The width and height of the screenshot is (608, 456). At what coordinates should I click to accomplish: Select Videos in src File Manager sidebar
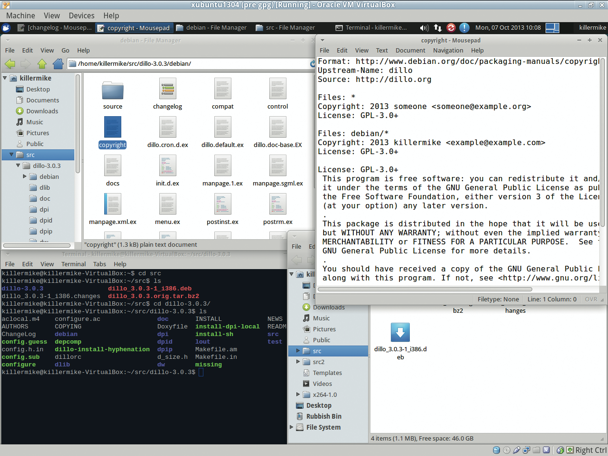[322, 383]
